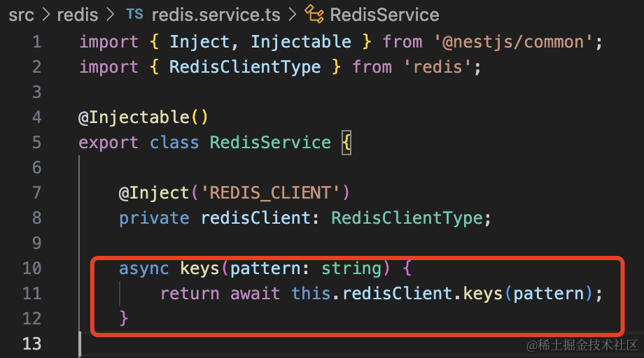This screenshot has height=358, width=644.
Task: Click the RedisClientType import name
Action: click(x=245, y=67)
